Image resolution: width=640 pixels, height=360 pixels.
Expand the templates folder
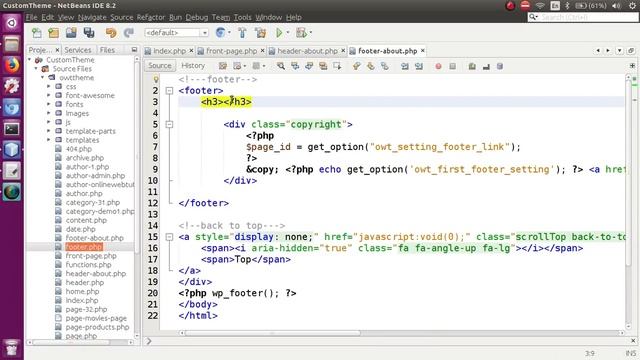49,140
